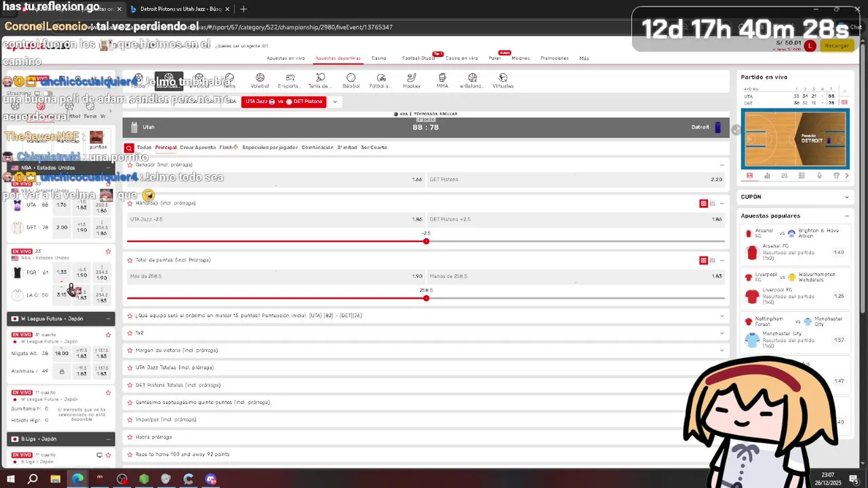The width and height of the screenshot is (868, 488).
Task: Toggle grid view icon on Hándicap row
Action: click(703, 203)
